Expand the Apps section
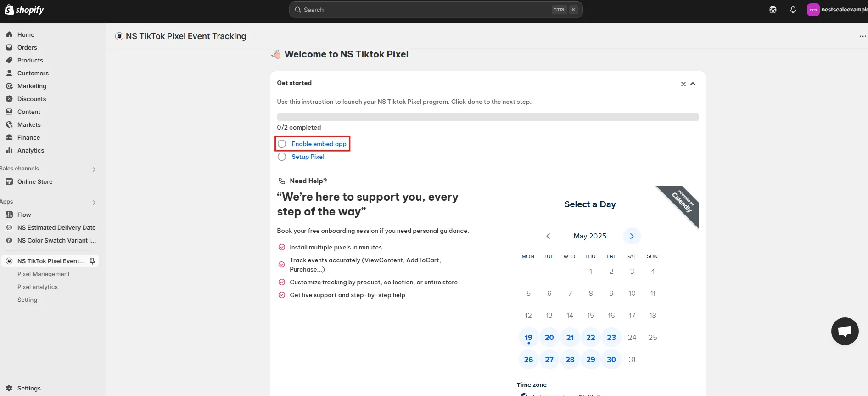This screenshot has width=868, height=396. coord(94,203)
